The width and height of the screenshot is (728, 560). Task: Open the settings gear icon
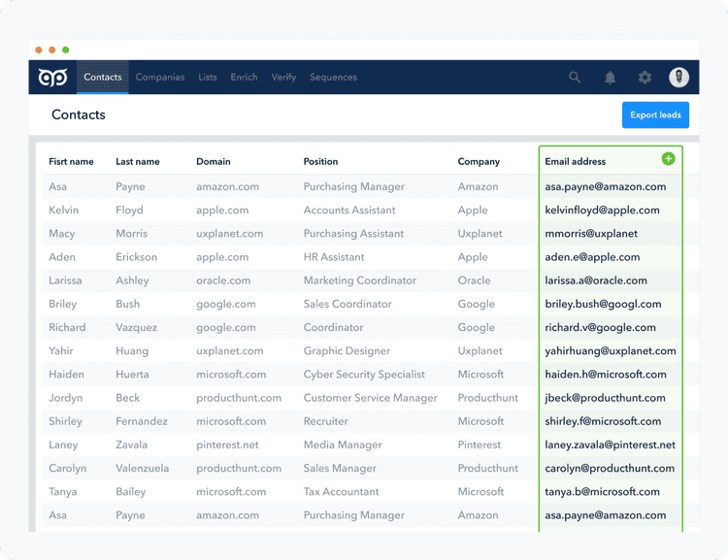[x=645, y=78]
